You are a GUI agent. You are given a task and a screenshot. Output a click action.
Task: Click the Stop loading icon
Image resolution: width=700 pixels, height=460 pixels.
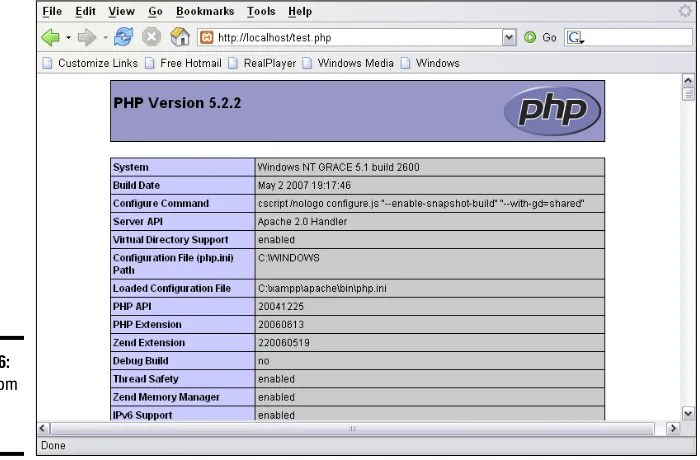tap(151, 37)
